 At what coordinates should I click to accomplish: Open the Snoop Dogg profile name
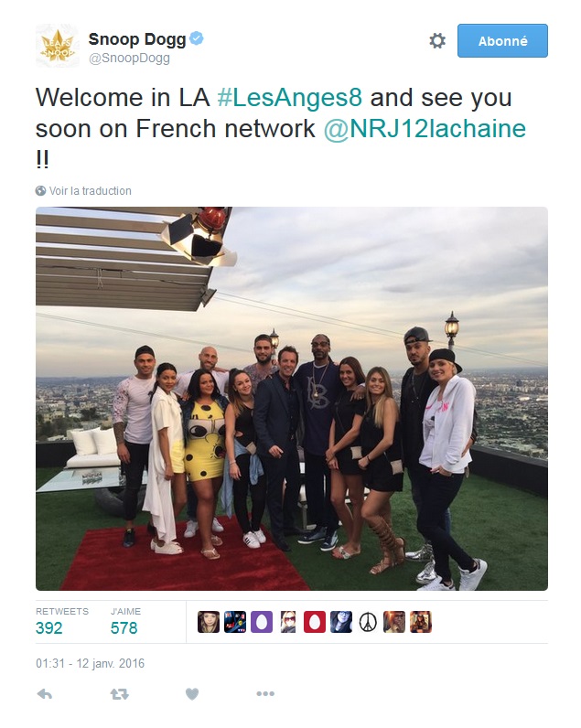(137, 39)
